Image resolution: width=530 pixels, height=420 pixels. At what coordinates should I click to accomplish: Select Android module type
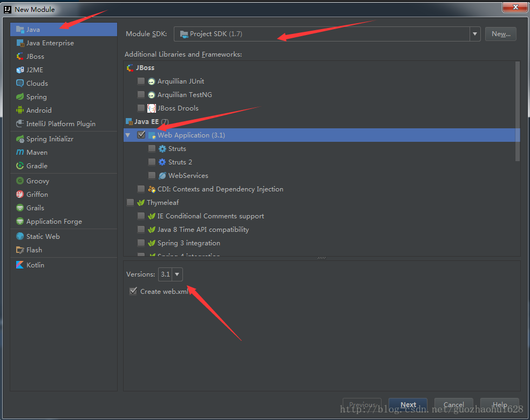[64, 110]
